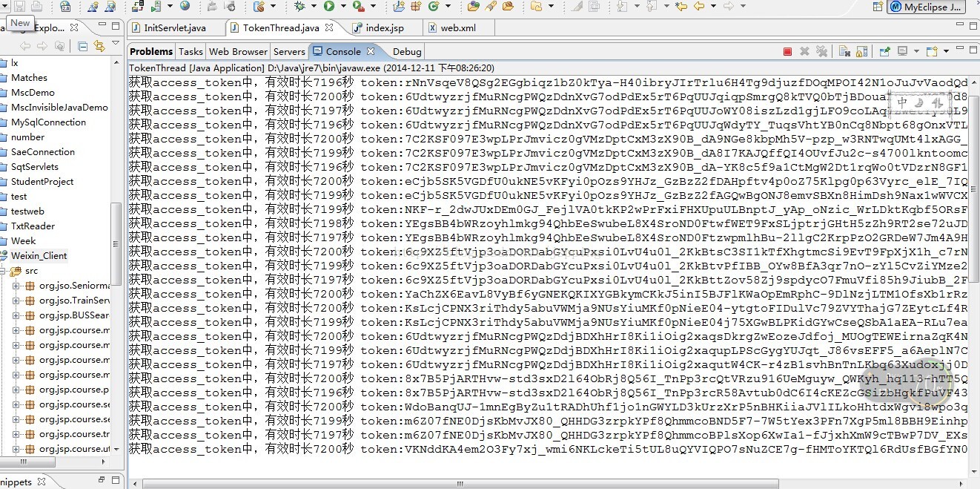
Task: Click the New Java Package icon
Action: tap(416, 6)
